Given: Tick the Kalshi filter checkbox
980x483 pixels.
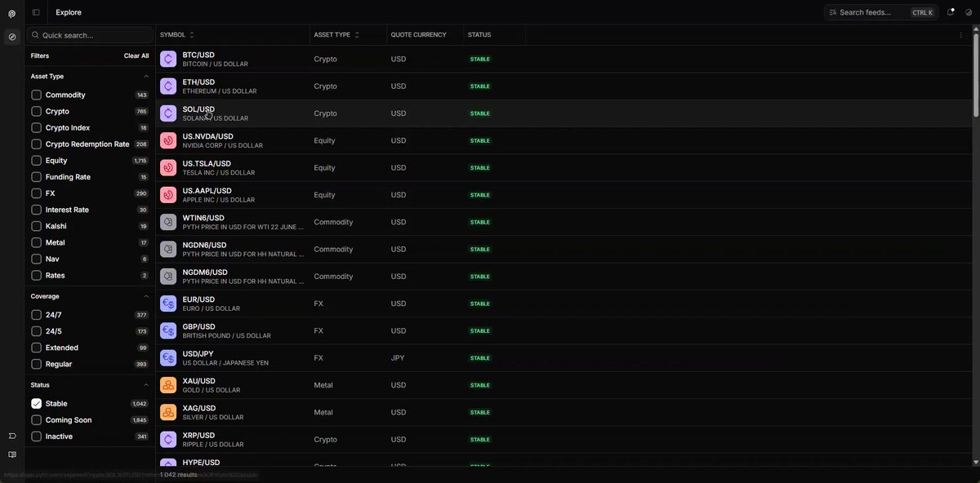Looking at the screenshot, I should (36, 226).
